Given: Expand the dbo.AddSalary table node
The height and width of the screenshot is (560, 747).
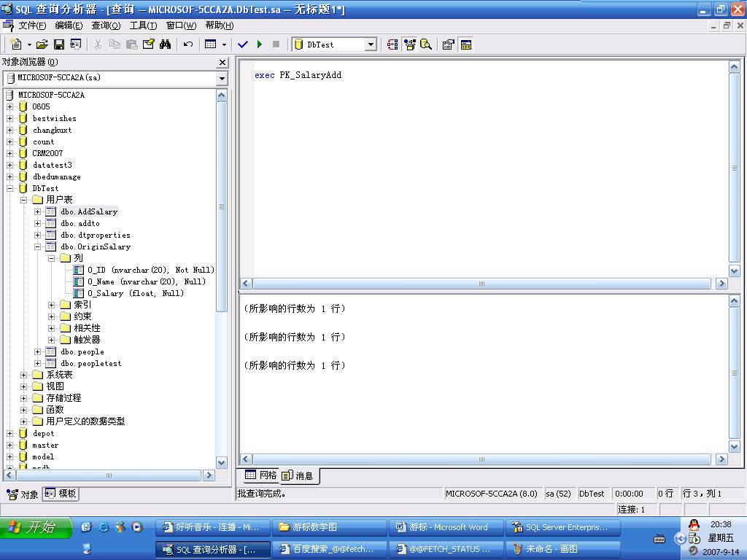Looking at the screenshot, I should tap(38, 211).
